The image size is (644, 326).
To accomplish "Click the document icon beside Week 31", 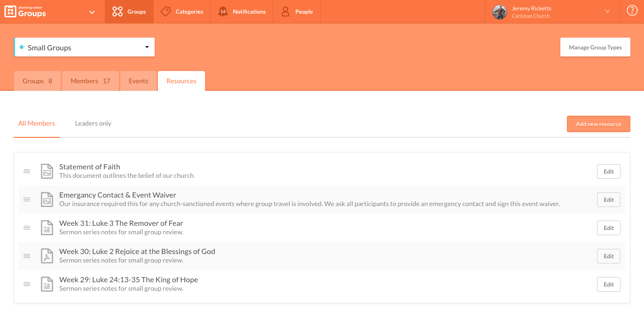I will 47,228.
